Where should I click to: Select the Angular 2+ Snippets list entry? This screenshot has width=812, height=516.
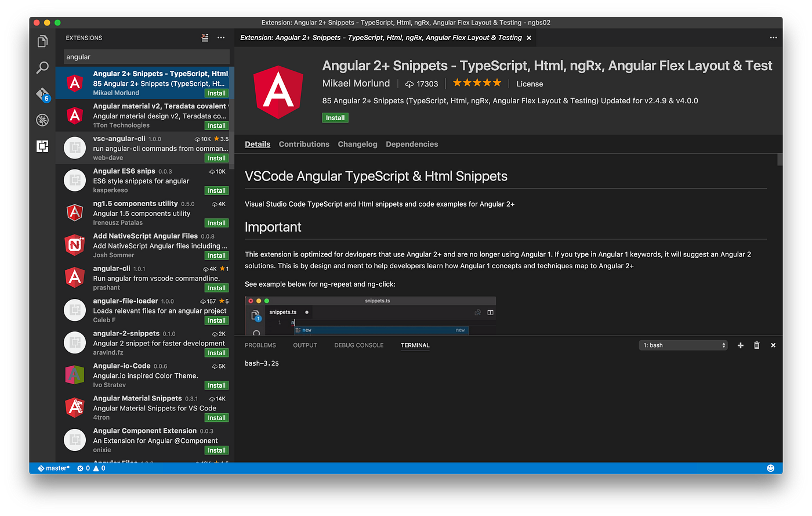pyautogui.click(x=144, y=83)
